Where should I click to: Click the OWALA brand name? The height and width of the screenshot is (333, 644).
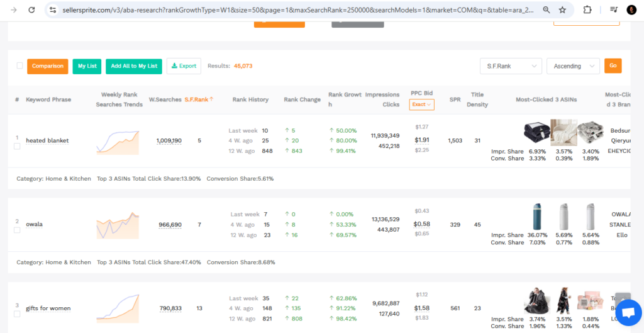click(621, 214)
